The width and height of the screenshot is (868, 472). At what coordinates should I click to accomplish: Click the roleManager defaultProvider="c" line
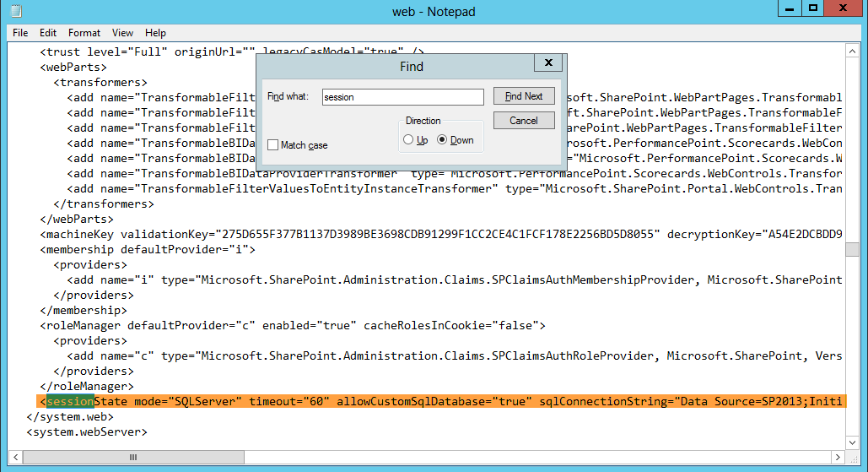pos(292,325)
